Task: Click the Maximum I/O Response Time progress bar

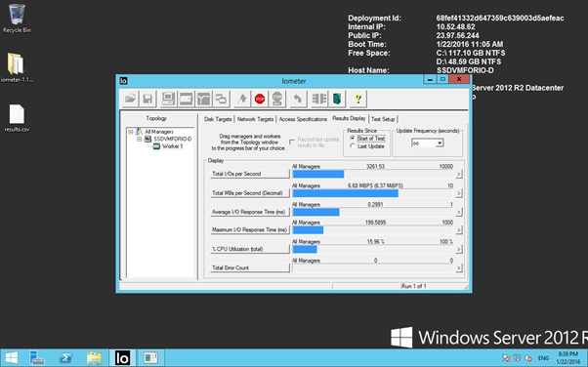Action: tap(373, 229)
